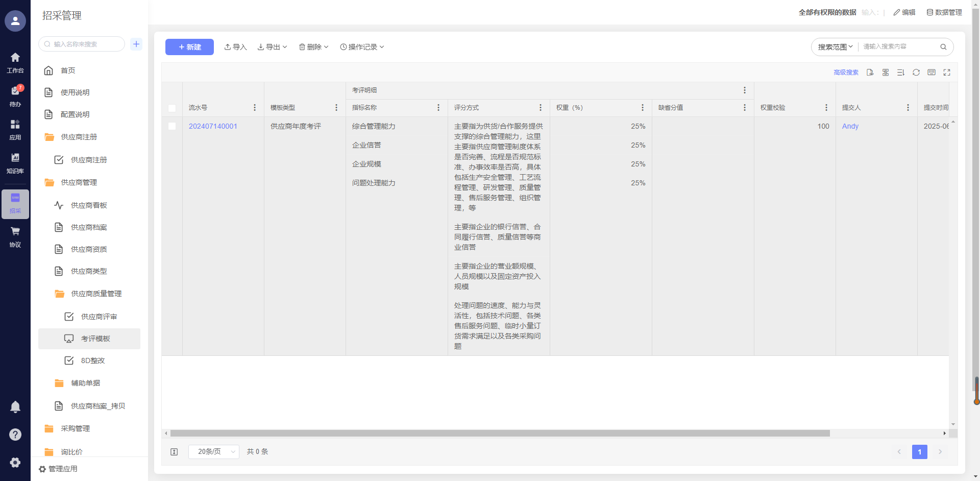The width and height of the screenshot is (980, 481).
Task: Open the notification bell in sidebar
Action: 15,407
